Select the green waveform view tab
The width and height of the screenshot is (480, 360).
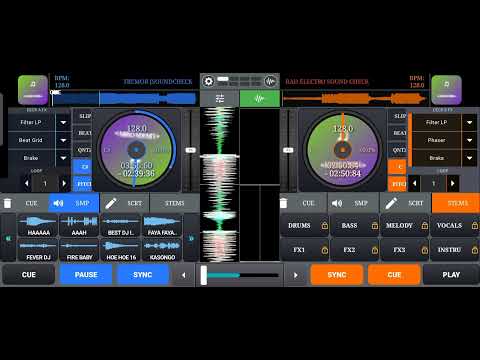coord(260,99)
